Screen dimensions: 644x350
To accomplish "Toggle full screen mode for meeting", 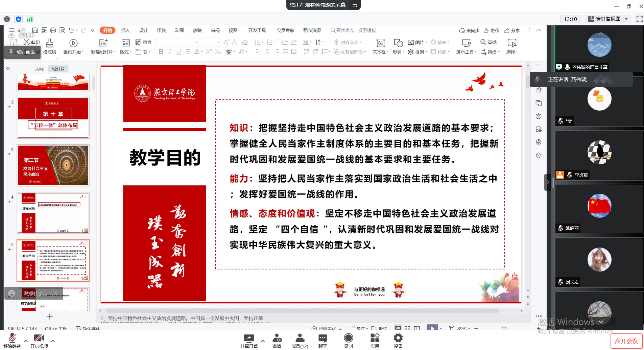I will point(639,19).
